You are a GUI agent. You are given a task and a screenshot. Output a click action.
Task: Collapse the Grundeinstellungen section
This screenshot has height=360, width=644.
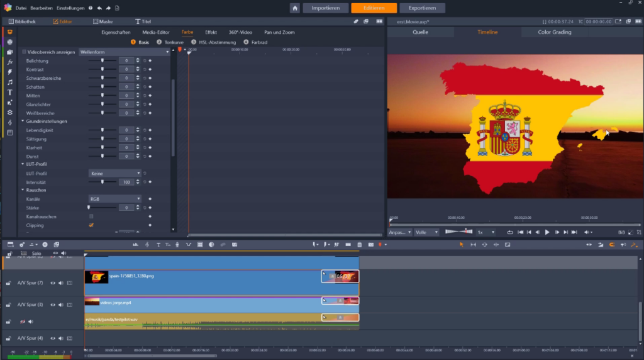tap(23, 121)
